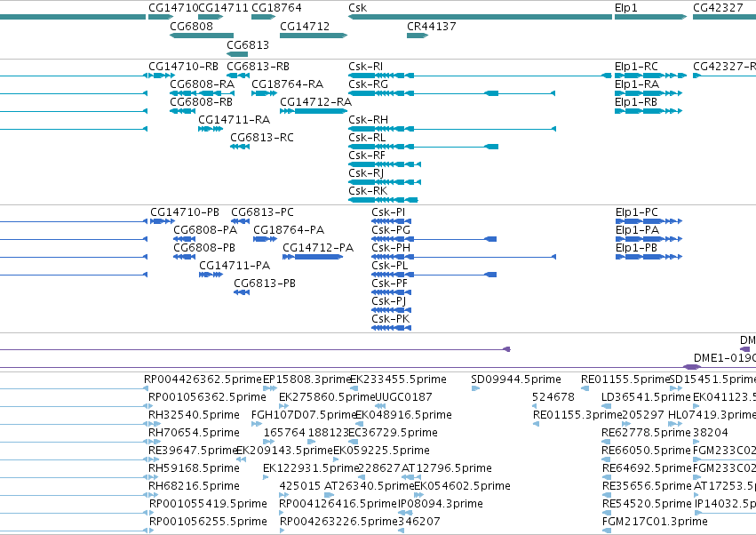Click protein CG6808-PB

coord(204,248)
